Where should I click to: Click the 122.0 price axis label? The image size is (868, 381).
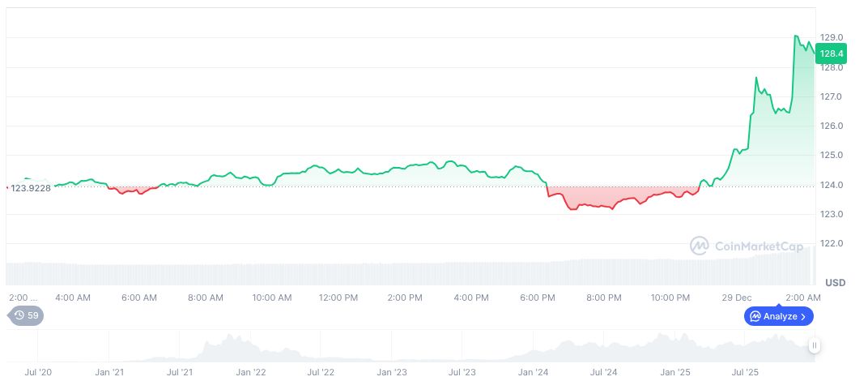pos(832,243)
